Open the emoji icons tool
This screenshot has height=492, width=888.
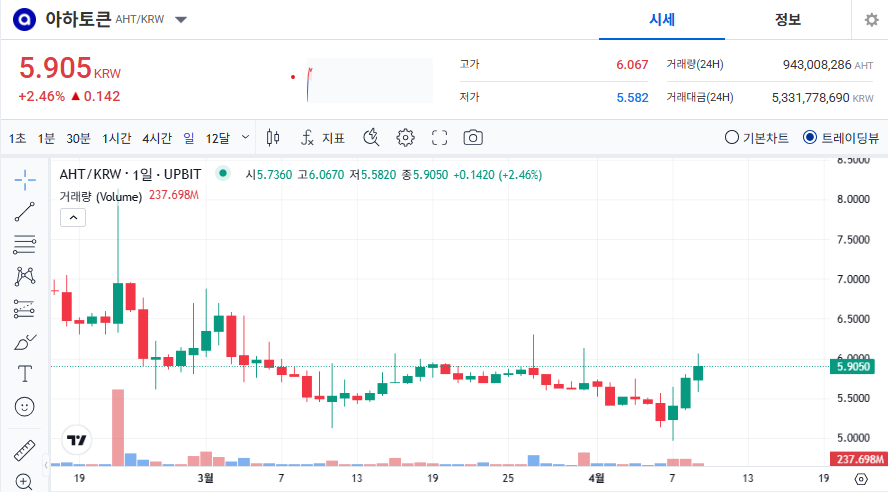pyautogui.click(x=25, y=407)
